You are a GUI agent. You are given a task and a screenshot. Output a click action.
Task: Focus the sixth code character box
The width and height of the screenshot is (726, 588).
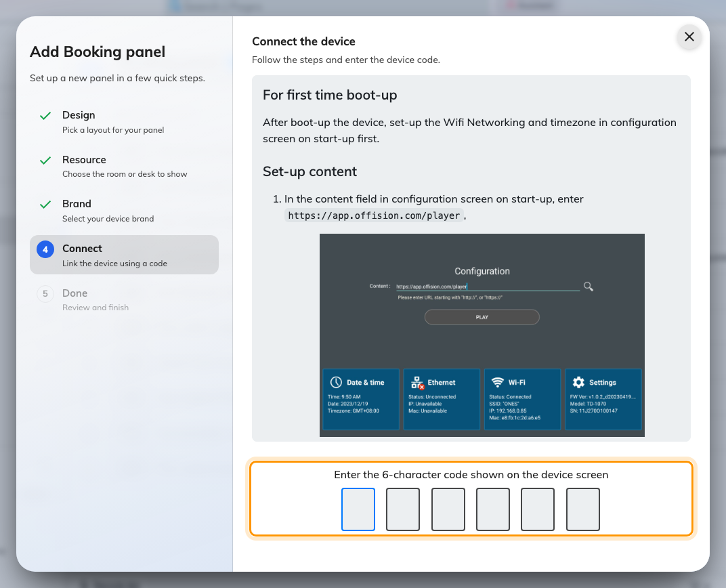click(x=583, y=509)
